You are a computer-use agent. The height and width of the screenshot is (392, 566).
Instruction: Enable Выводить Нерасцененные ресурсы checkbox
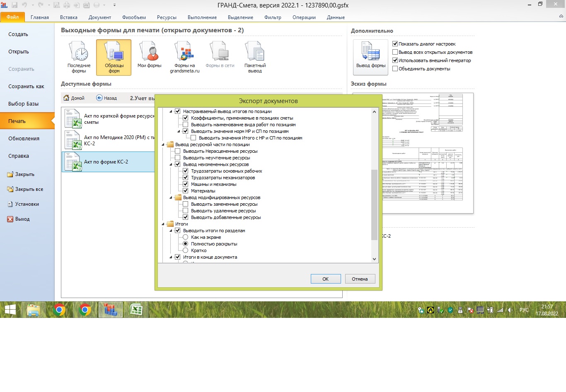click(178, 151)
